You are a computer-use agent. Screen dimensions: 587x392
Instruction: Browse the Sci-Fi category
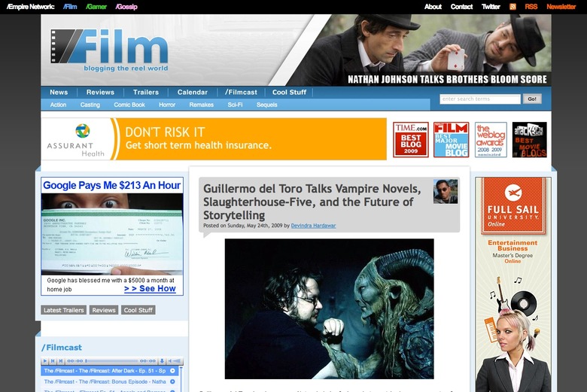click(235, 105)
